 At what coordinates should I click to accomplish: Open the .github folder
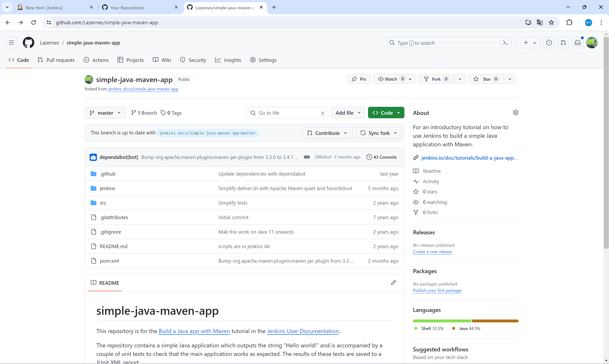pyautogui.click(x=108, y=174)
